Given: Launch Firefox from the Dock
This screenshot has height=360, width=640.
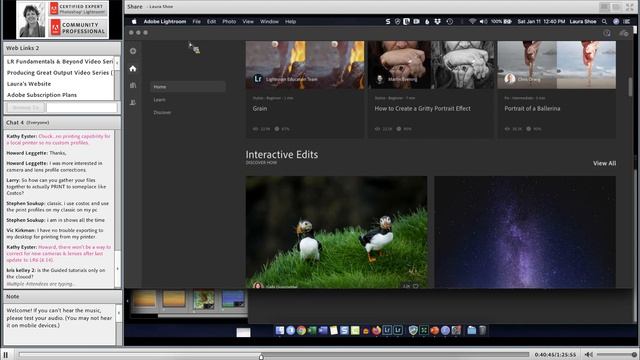Looking at the screenshot, I should (376, 330).
